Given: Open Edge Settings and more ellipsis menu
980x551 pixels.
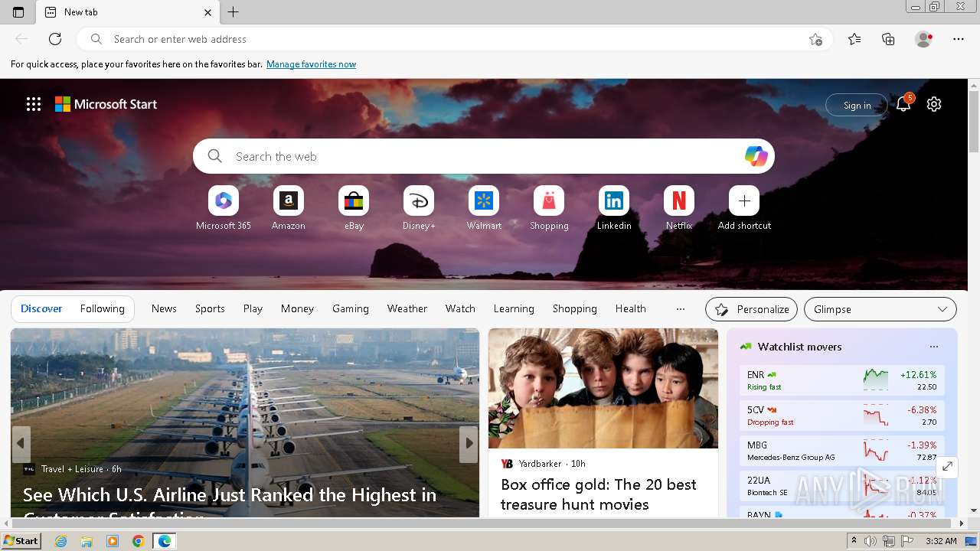Looking at the screenshot, I should (959, 39).
